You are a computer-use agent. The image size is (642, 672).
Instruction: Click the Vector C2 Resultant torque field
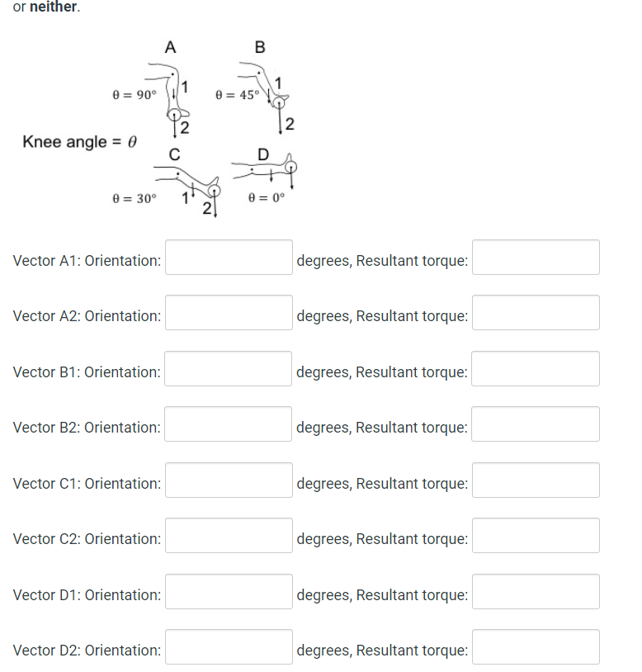tap(535, 535)
